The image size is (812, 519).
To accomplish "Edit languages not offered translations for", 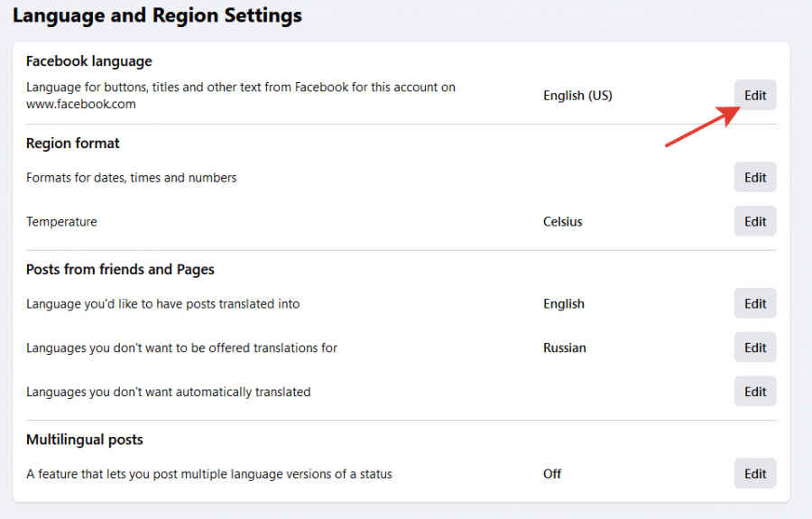I will [x=755, y=348].
